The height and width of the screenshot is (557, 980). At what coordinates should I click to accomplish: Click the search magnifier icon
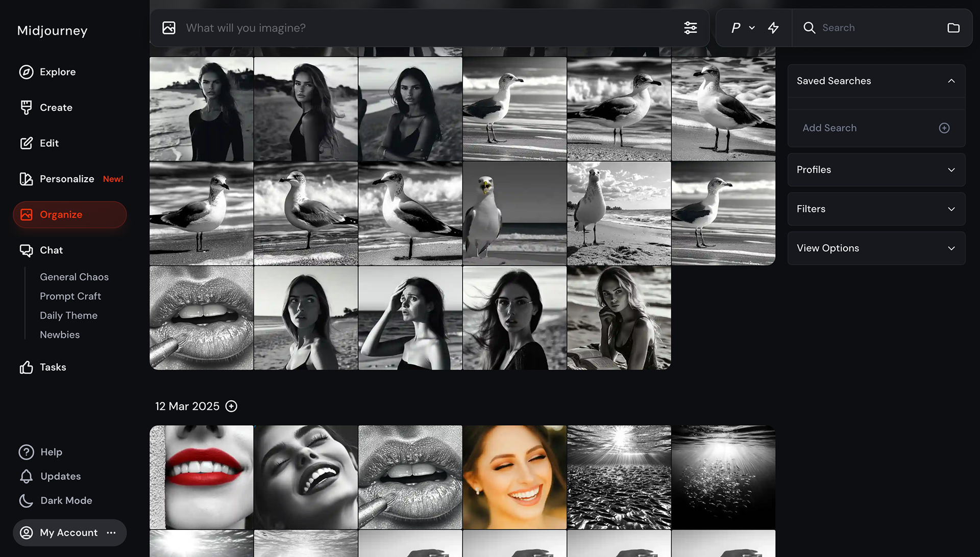coord(810,28)
